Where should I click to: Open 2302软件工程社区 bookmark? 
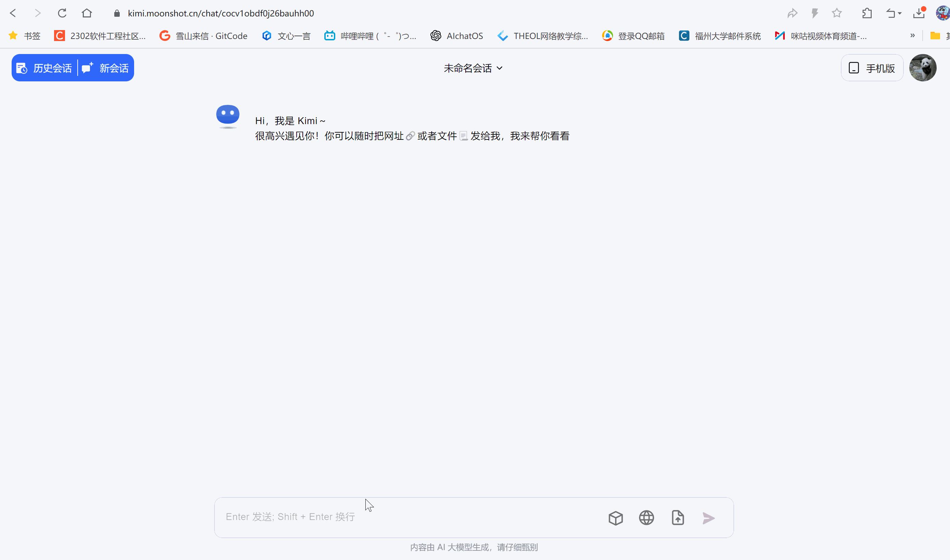click(100, 36)
